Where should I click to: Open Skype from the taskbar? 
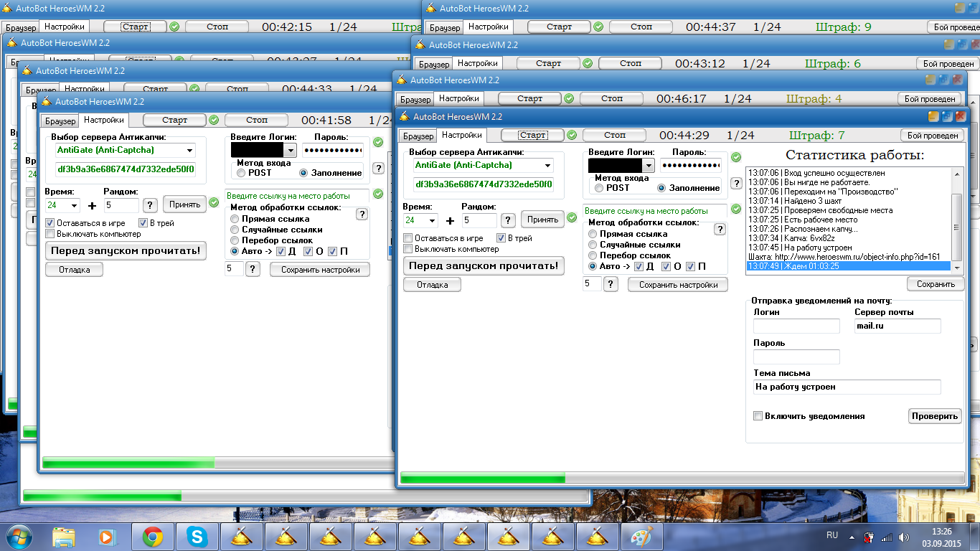197,537
